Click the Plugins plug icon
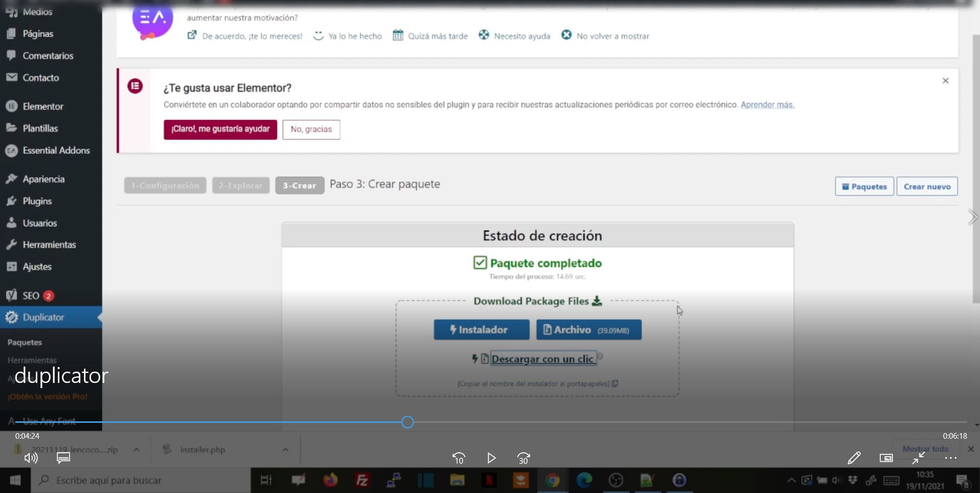This screenshot has height=493, width=980. click(11, 201)
